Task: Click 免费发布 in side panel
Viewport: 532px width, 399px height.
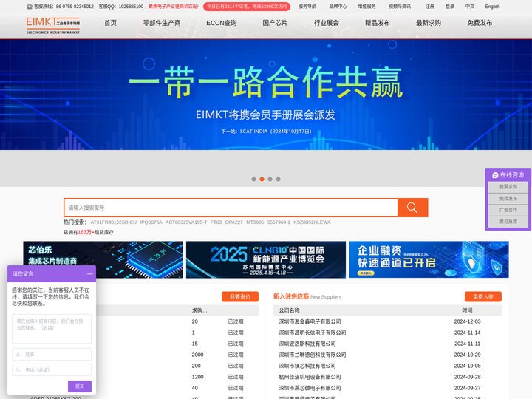Action: click(x=508, y=199)
